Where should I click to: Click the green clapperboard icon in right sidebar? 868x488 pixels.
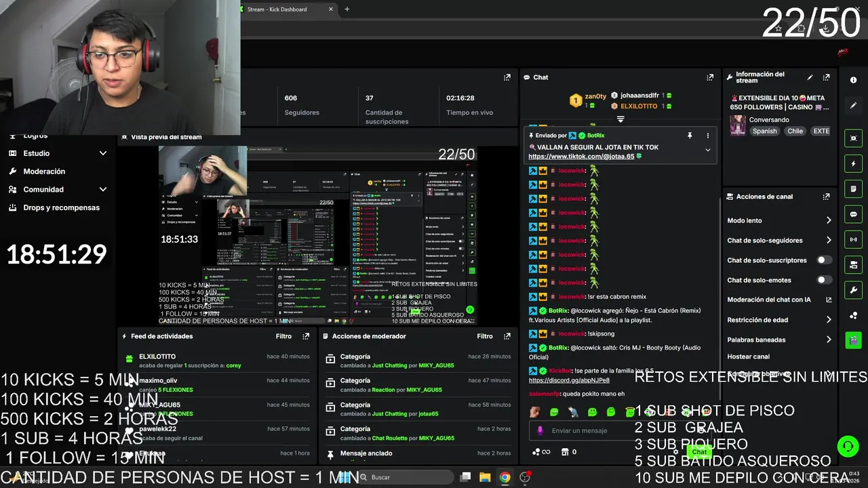click(x=853, y=340)
